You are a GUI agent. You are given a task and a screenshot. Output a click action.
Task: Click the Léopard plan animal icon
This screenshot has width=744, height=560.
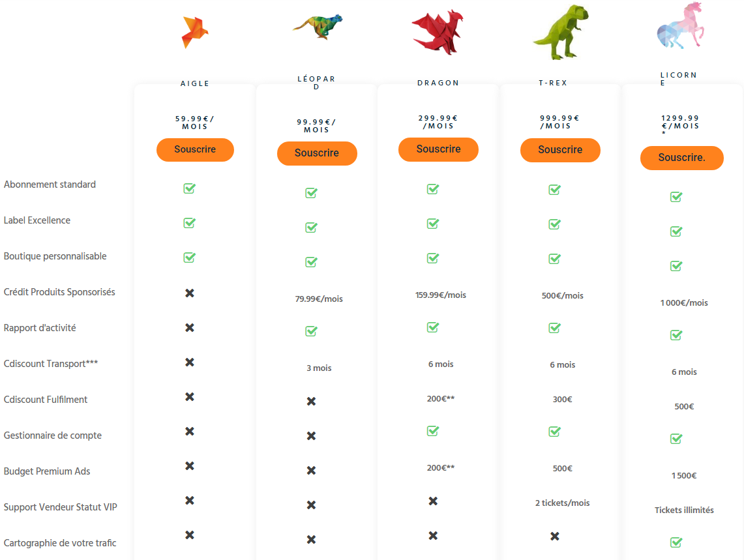(317, 27)
